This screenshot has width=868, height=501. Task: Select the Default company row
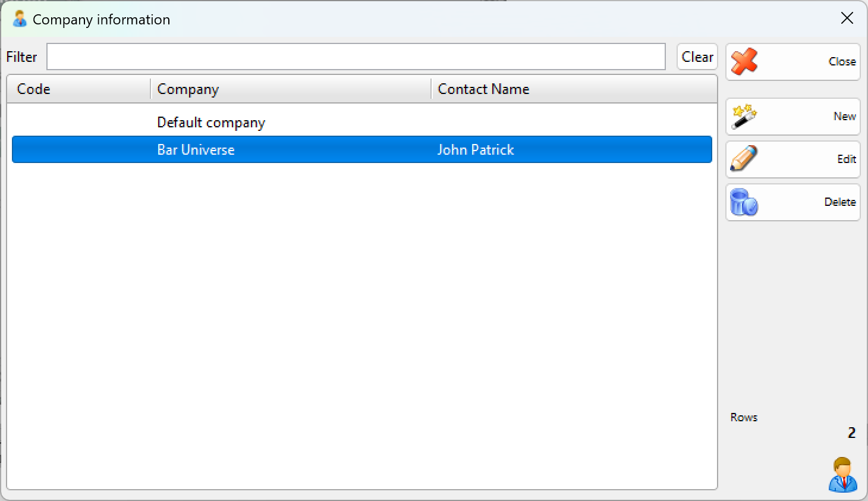tap(362, 123)
